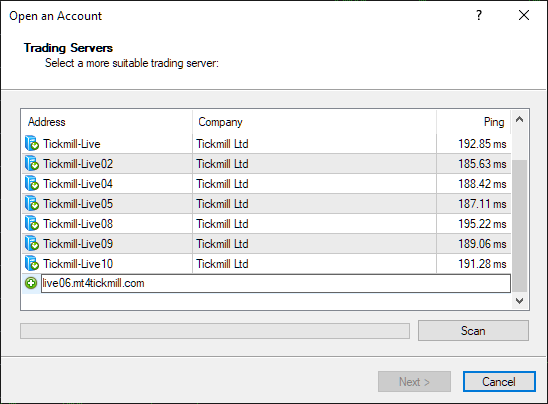548x404 pixels.
Task: Click the Tickmill-Live05 server icon
Action: tap(32, 203)
